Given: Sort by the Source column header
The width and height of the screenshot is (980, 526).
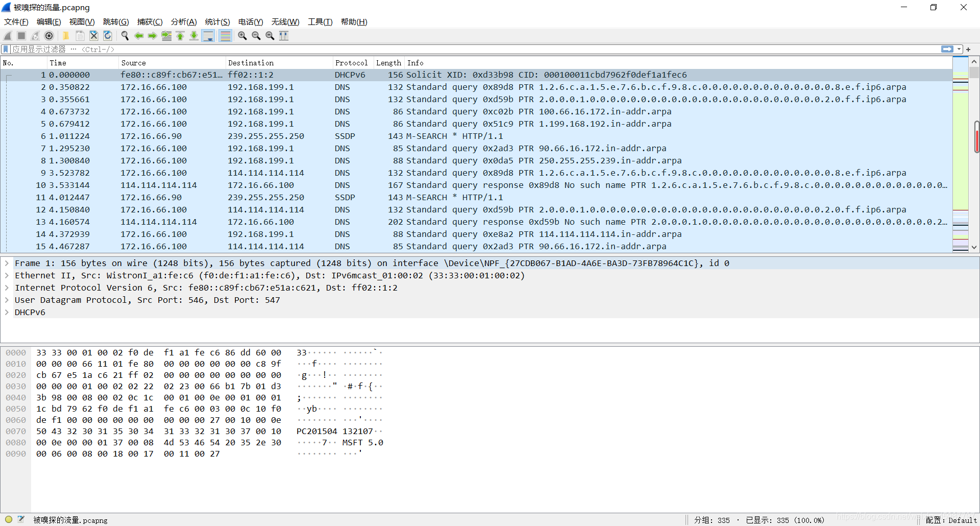Looking at the screenshot, I should (x=172, y=63).
